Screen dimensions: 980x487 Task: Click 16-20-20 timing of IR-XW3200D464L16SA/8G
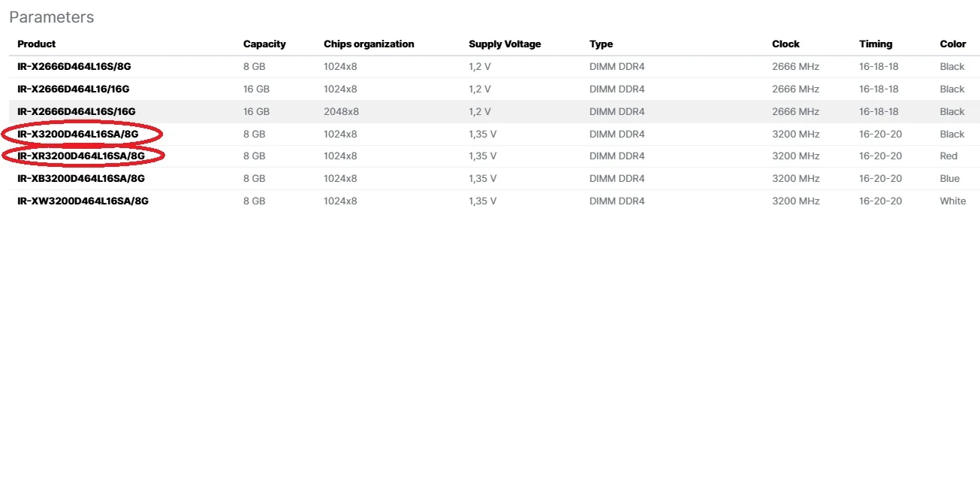click(880, 201)
